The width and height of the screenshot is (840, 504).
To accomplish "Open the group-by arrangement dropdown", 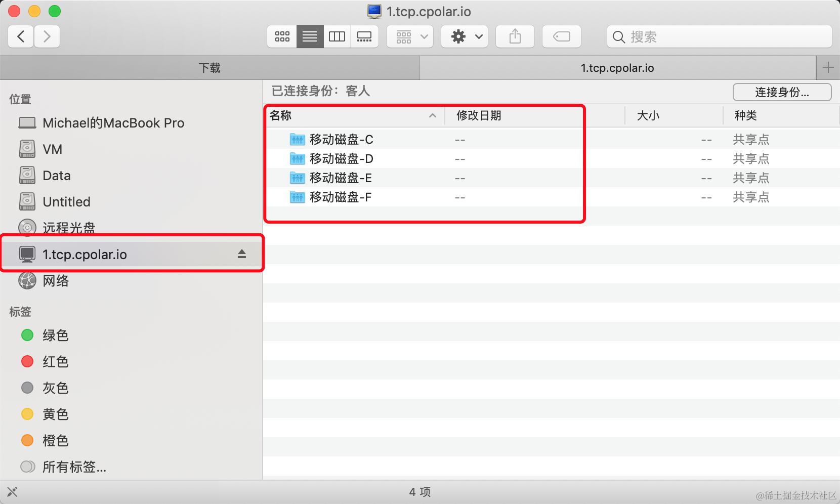I will click(x=410, y=36).
